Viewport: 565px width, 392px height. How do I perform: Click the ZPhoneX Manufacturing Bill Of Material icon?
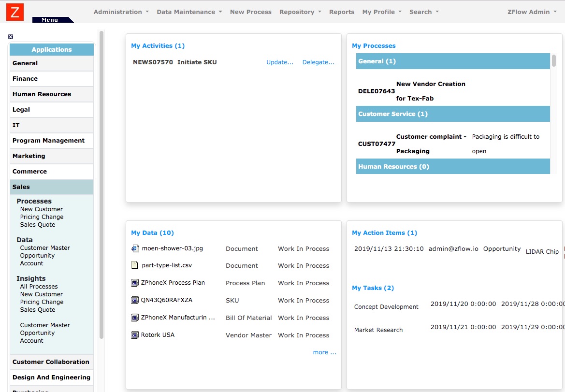click(134, 318)
